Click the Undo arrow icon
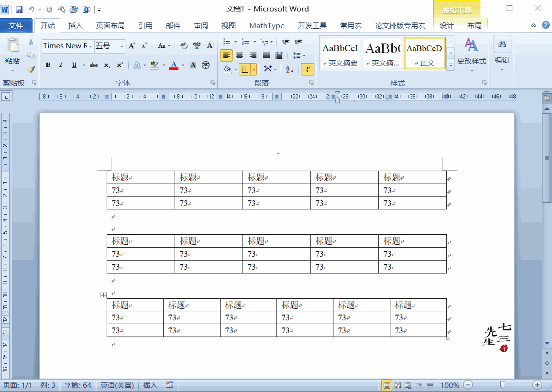Screen dimensions: 552x392 pyautogui.click(x=32, y=10)
